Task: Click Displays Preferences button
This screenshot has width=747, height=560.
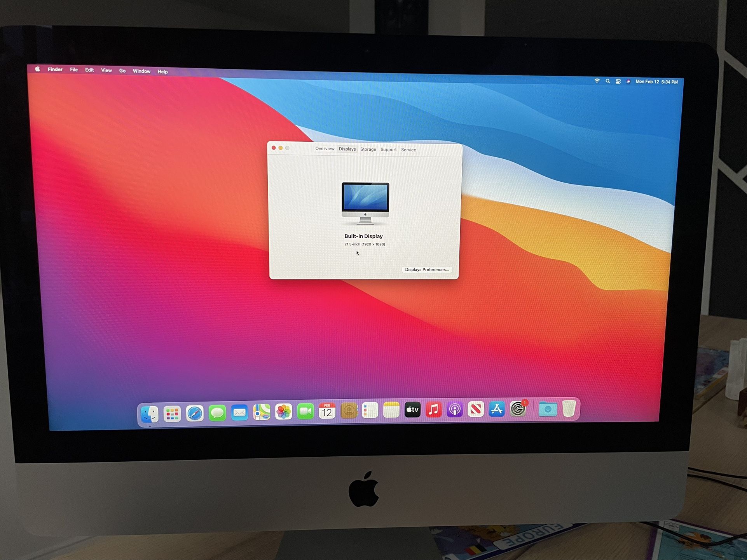Action: [x=427, y=270]
